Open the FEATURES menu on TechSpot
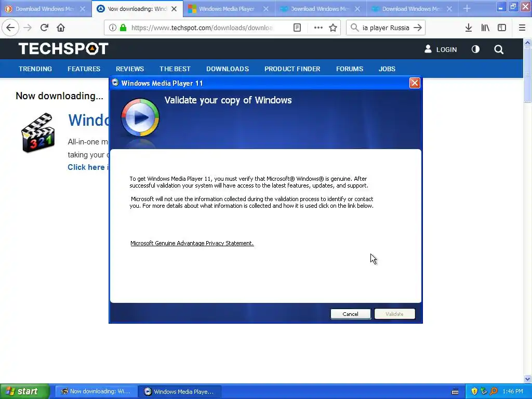The image size is (532, 399). [x=84, y=69]
